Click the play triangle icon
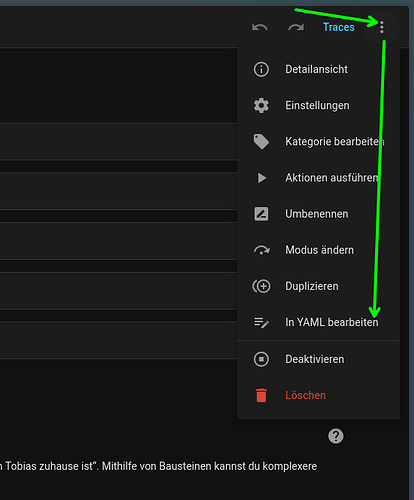Viewport: 414px width, 500px height. (262, 178)
